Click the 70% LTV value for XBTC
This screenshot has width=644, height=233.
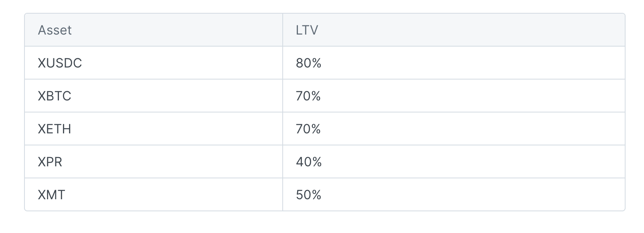click(308, 96)
